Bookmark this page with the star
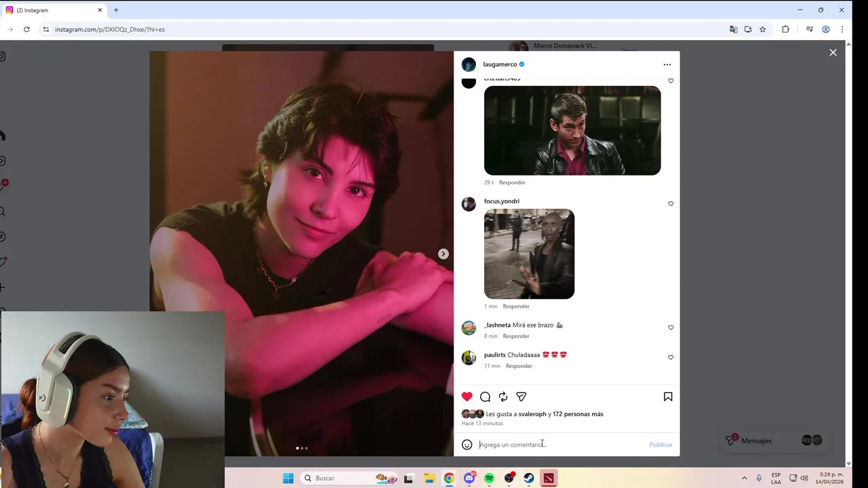Image resolution: width=868 pixels, height=488 pixels. 763,29
